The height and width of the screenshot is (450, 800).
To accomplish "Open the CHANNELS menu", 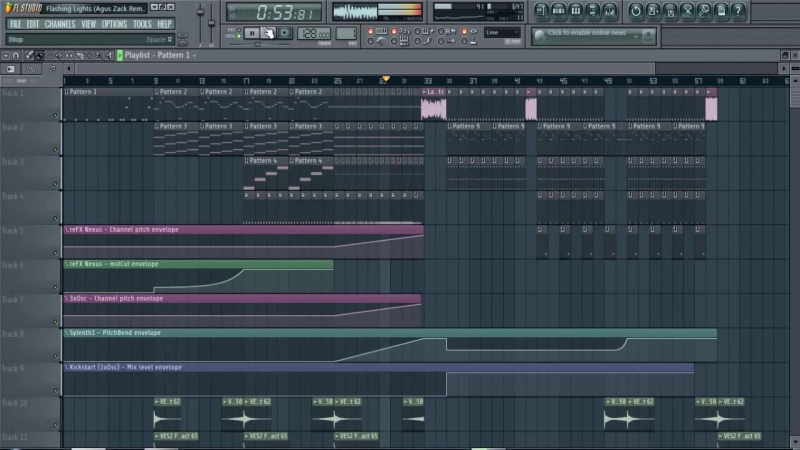I will click(60, 24).
